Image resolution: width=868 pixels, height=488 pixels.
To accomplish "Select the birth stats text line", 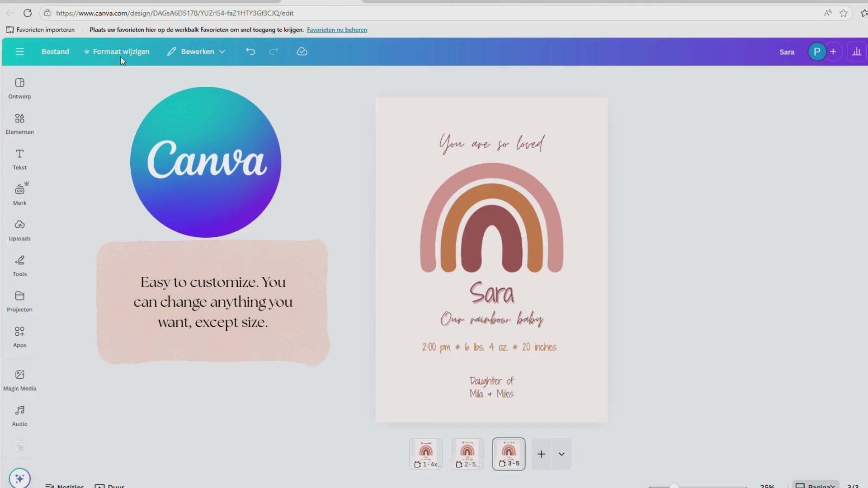I will [489, 347].
